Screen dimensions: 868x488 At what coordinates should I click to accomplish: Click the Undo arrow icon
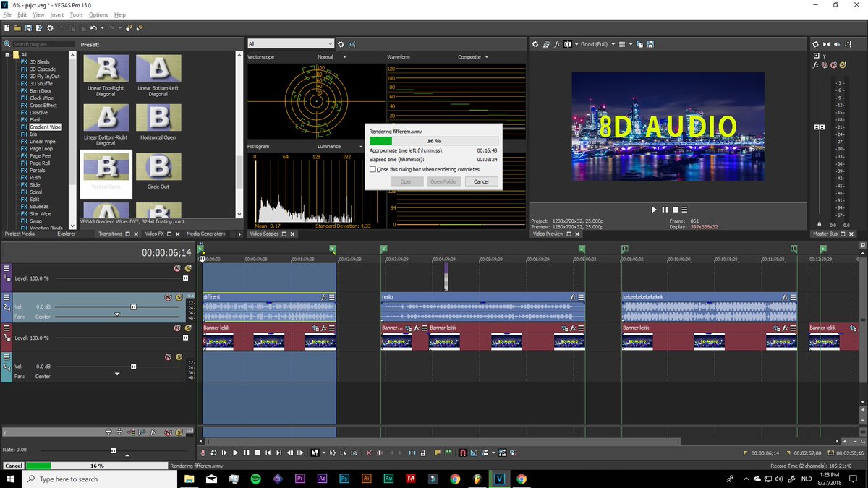click(x=93, y=28)
